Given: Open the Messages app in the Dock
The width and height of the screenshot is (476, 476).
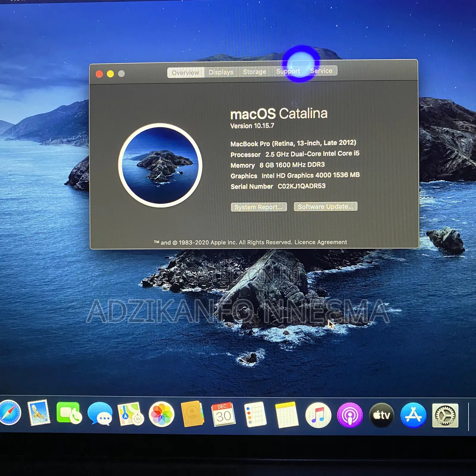Looking at the screenshot, I should click(100, 414).
